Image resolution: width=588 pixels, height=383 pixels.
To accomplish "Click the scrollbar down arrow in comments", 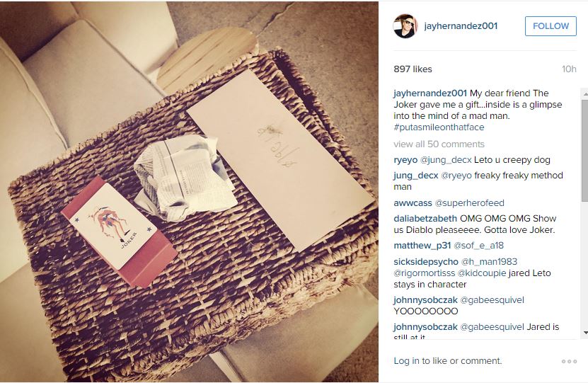I will [x=584, y=332].
